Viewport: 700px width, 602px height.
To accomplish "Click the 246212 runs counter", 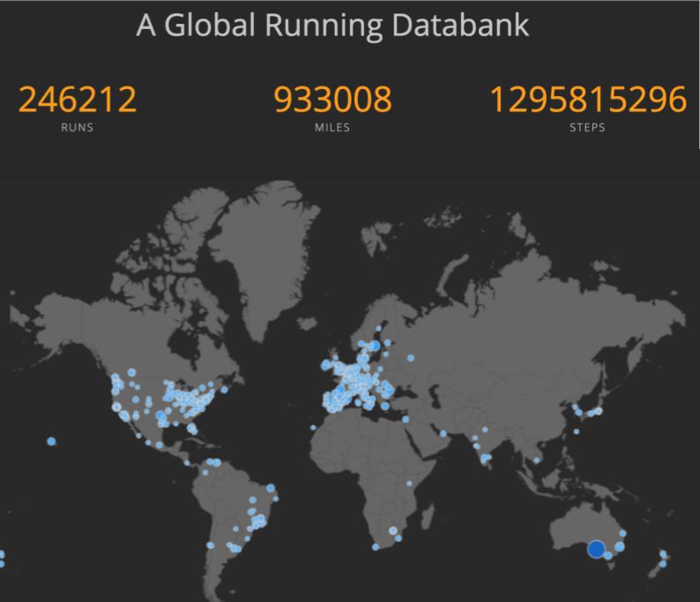I will (78, 100).
